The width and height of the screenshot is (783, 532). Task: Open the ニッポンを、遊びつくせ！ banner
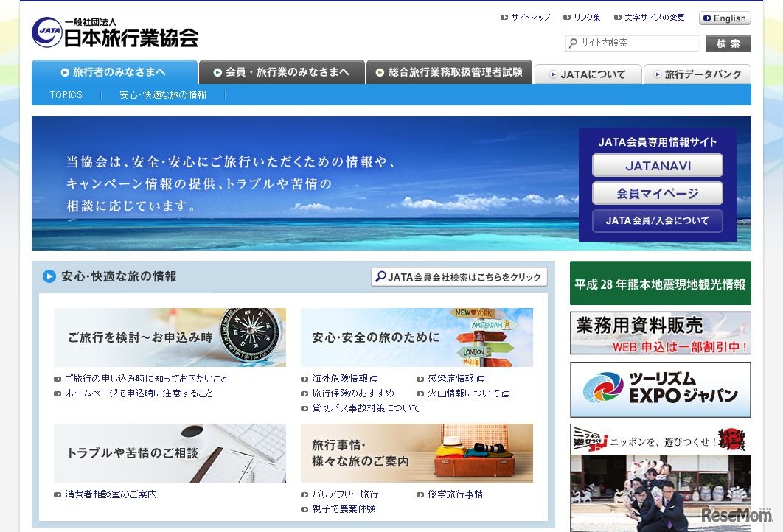660,478
